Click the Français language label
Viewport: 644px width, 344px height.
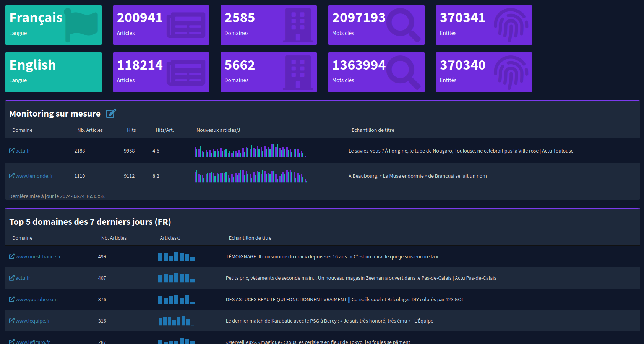(x=36, y=18)
